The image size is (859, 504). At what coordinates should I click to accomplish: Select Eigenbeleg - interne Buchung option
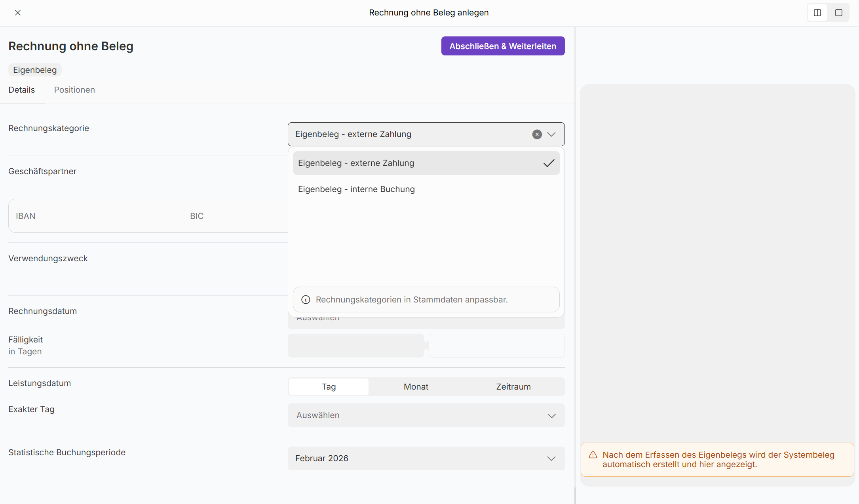pos(356,189)
